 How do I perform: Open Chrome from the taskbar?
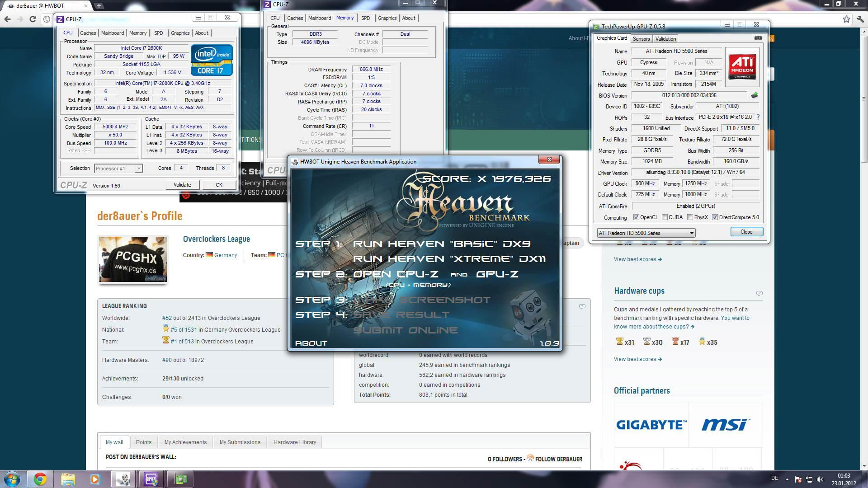(40, 479)
